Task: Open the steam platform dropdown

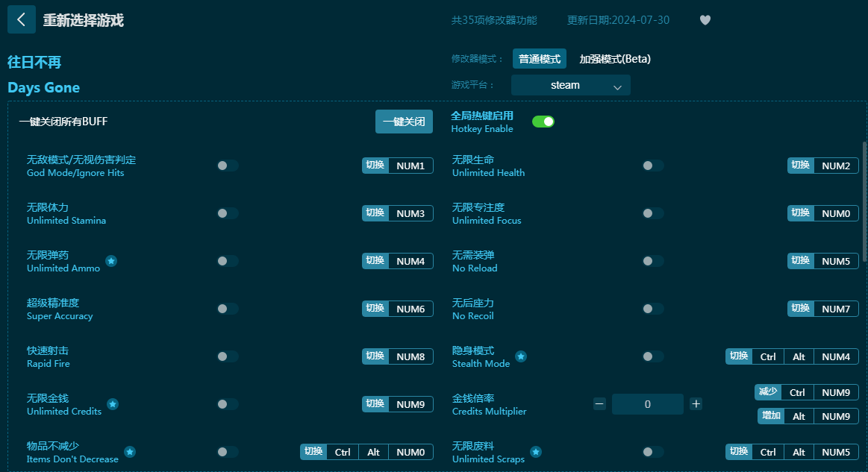Action: 571,85
